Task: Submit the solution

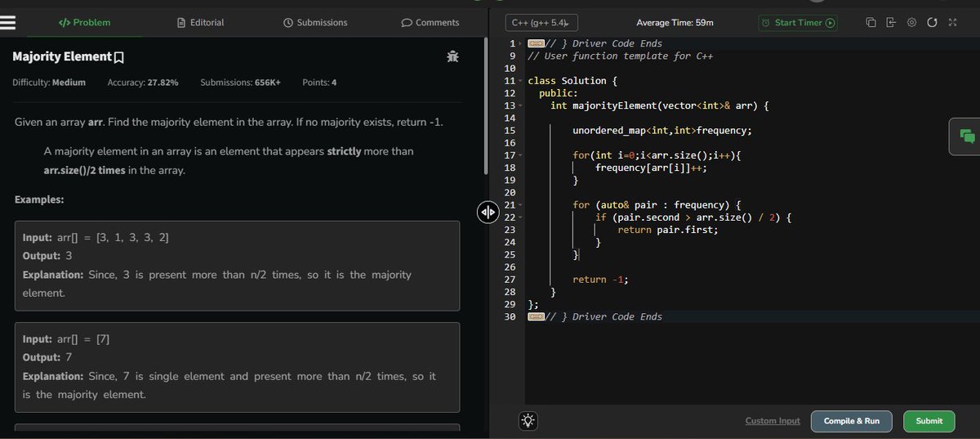Action: tap(929, 421)
